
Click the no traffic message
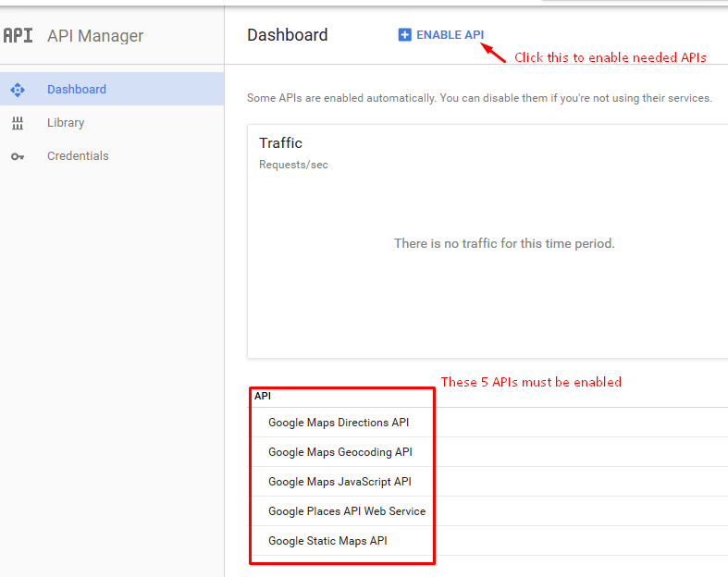point(504,243)
